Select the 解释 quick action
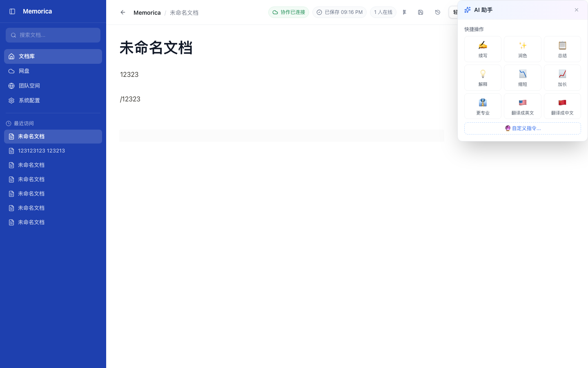 pos(483,78)
